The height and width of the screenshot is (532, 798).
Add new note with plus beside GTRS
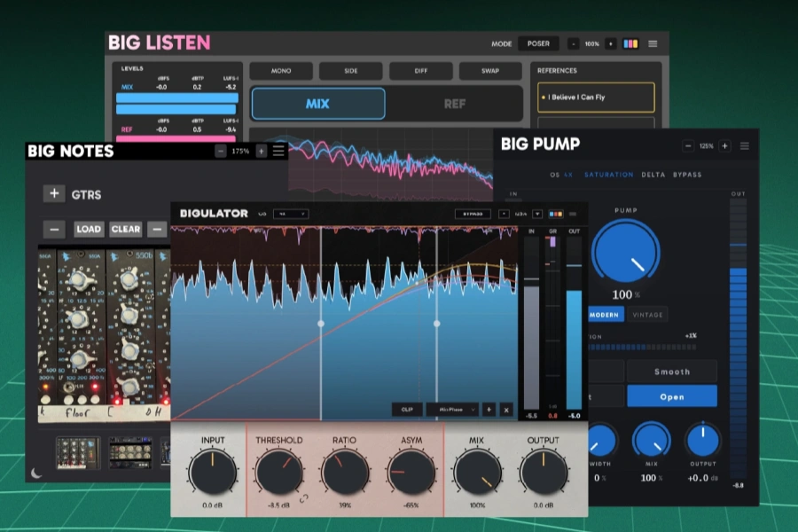(54, 193)
